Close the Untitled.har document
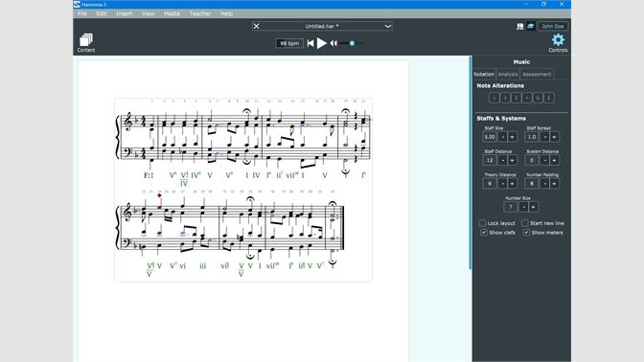The height and width of the screenshot is (362, 644). tap(256, 26)
